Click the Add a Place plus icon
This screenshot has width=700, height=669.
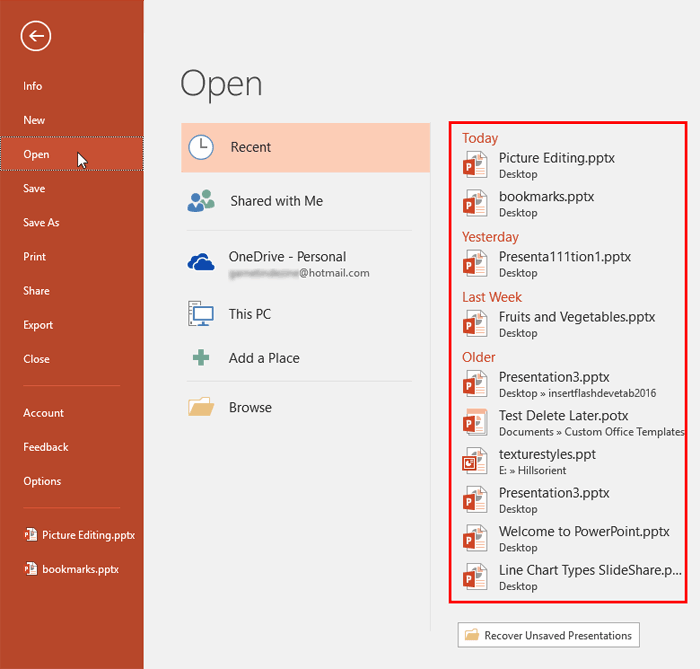[201, 358]
